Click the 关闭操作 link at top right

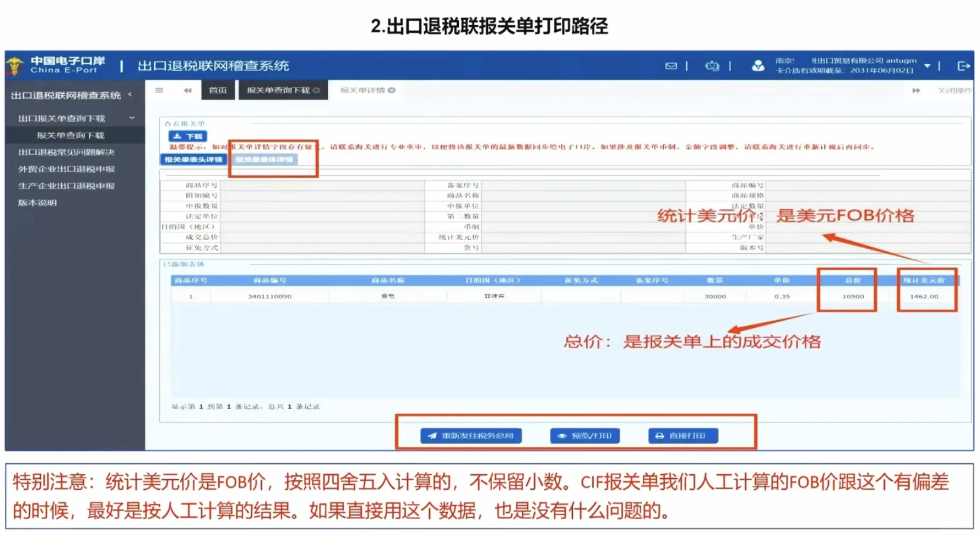(952, 91)
